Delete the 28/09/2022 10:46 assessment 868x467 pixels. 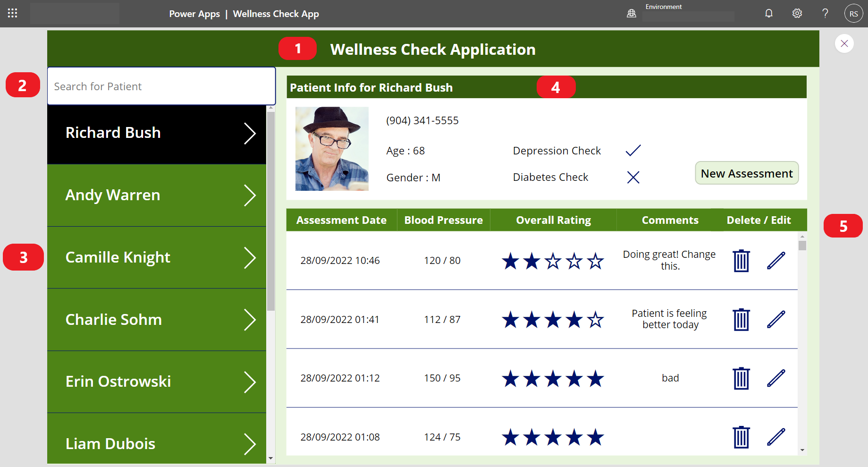click(741, 260)
